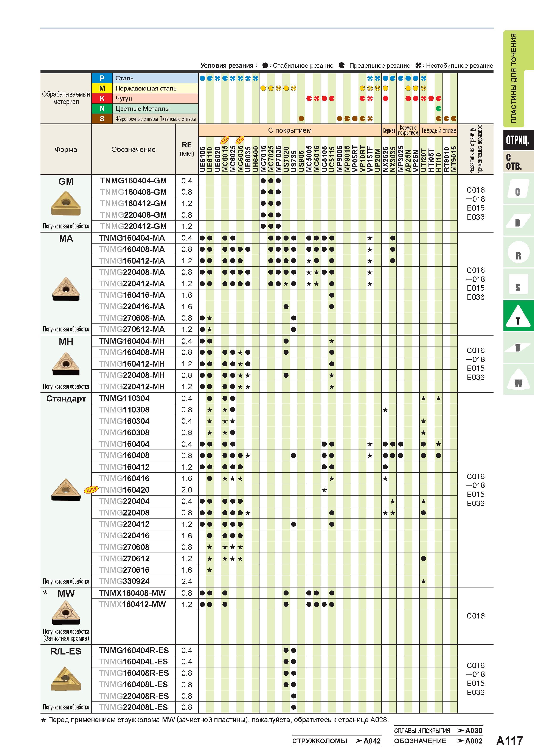The image size is (534, 756).
Task: Click the brown S heat-resistant alloys swatch
Action: [x=102, y=119]
